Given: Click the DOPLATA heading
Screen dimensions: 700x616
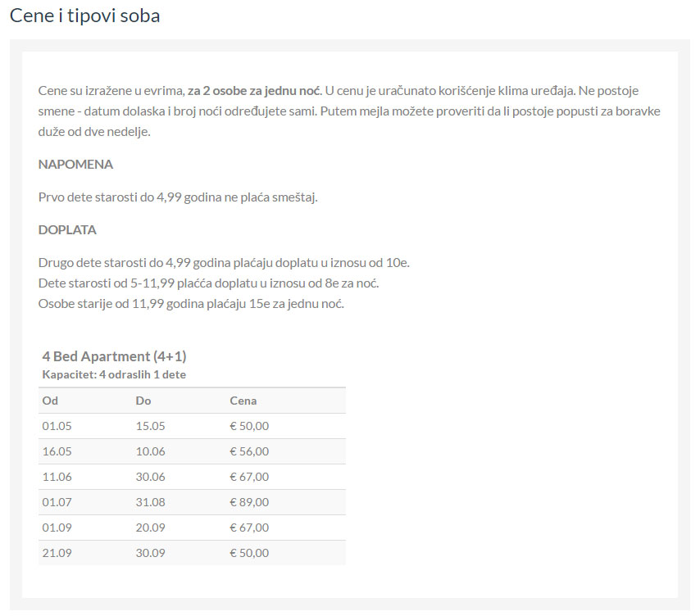Looking at the screenshot, I should pos(67,230).
